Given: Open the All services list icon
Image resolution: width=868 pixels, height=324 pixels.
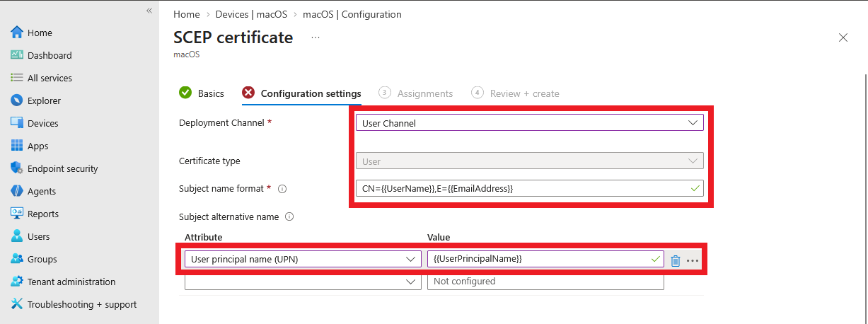Looking at the screenshot, I should pos(17,78).
